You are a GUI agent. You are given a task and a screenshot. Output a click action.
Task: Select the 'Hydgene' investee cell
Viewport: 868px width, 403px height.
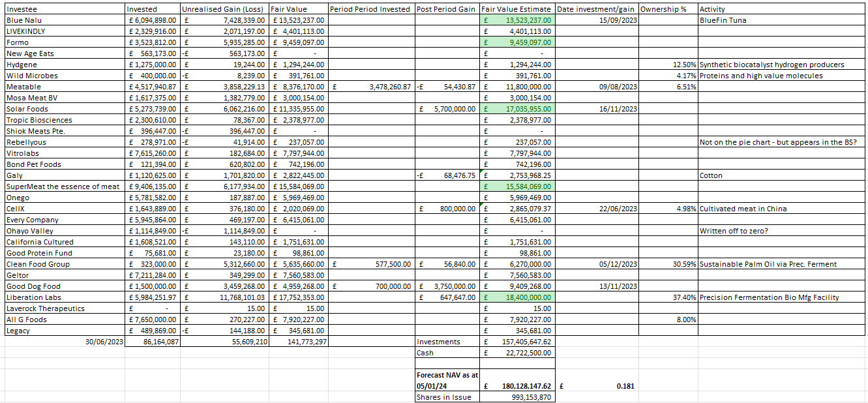(x=65, y=65)
